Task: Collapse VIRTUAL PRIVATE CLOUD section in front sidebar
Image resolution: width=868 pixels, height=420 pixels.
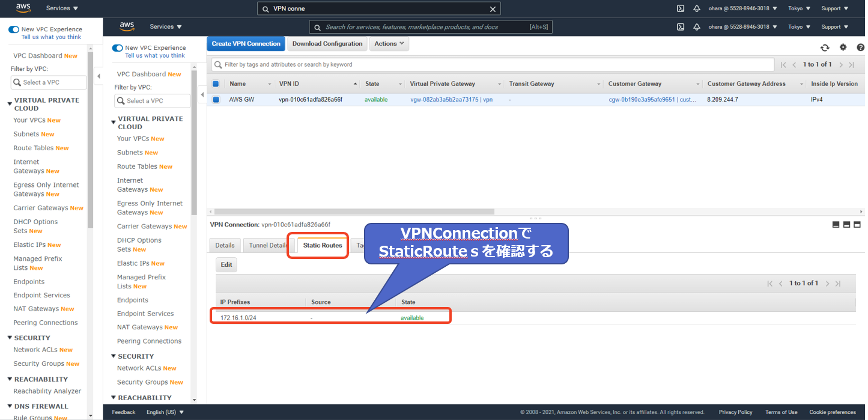Action: [113, 123]
